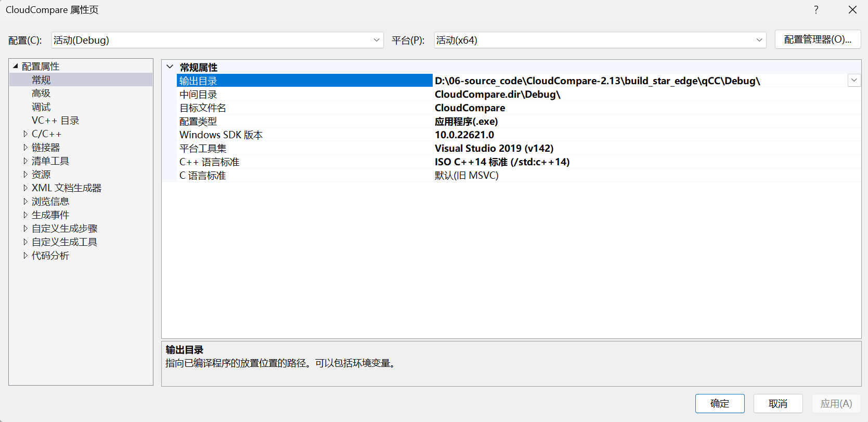Edit the output directory path value
Screen dimensions: 868x422
[598, 81]
